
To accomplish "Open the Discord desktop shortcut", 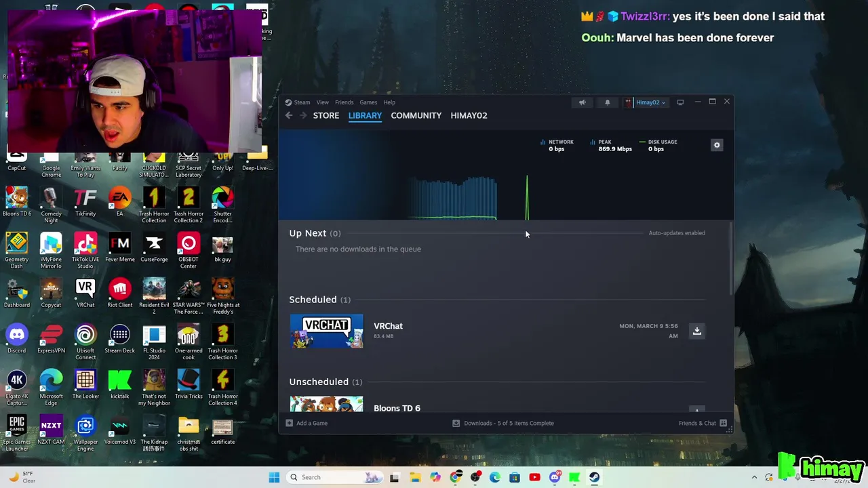I will pos(17,339).
